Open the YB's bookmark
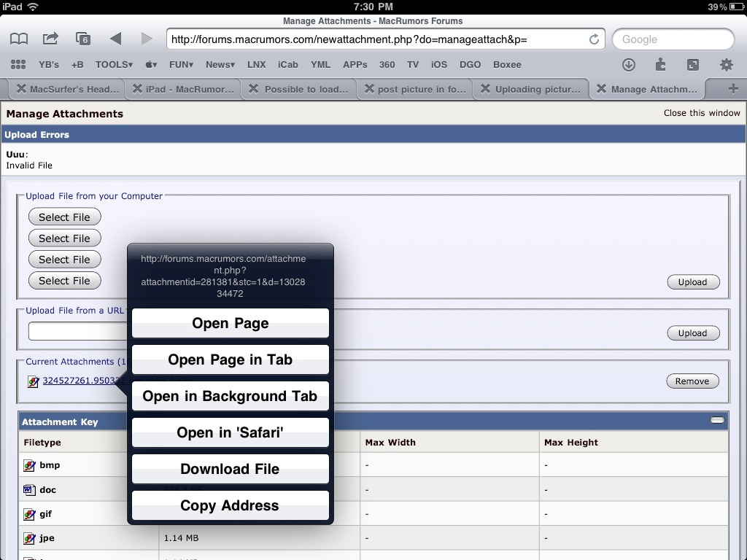 pos(49,64)
